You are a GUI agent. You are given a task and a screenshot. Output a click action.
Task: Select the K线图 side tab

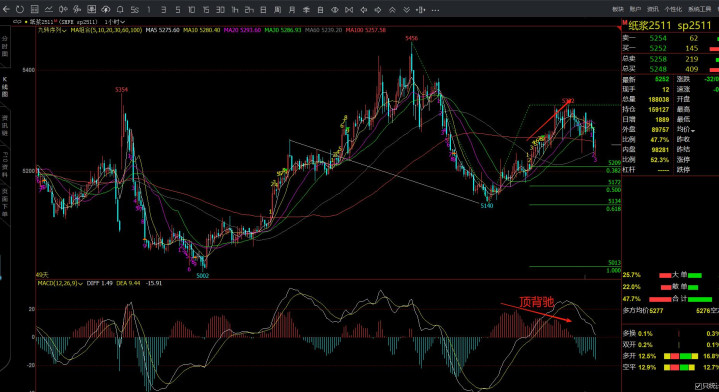[x=5, y=87]
